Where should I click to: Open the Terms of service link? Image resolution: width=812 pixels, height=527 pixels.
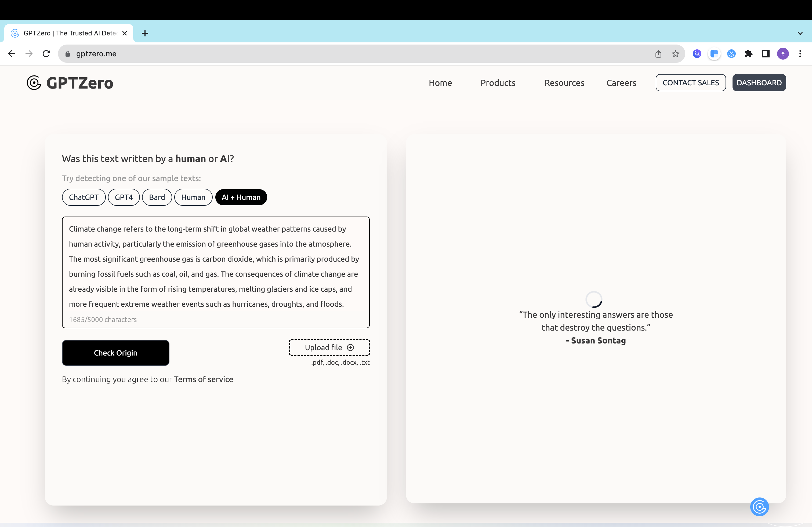[x=203, y=379]
